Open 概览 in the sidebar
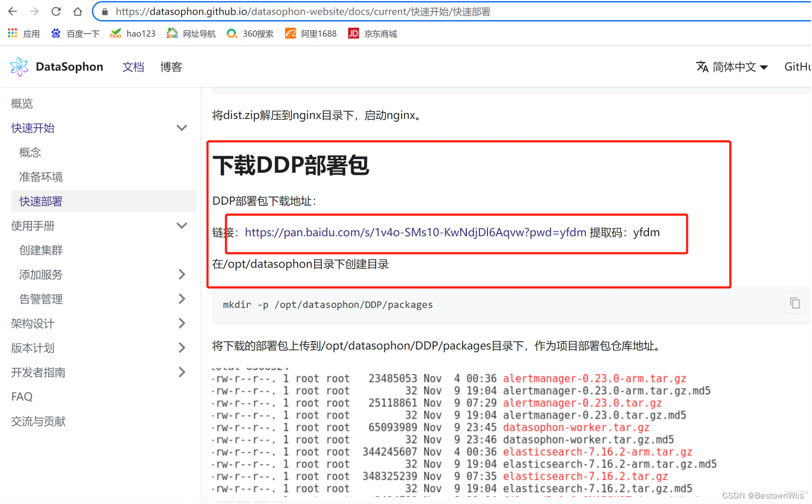Image resolution: width=812 pixels, height=504 pixels. (x=22, y=104)
